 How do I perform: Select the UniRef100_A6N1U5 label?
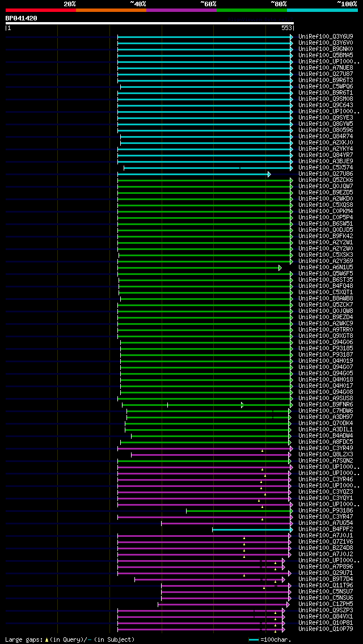(326, 267)
